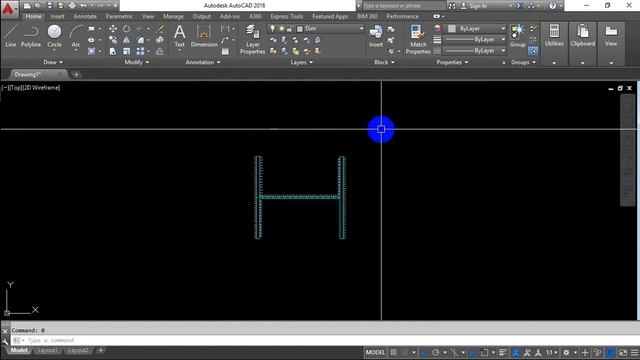The image size is (640, 360).
Task: Click the Dimension tool
Action: [204, 36]
